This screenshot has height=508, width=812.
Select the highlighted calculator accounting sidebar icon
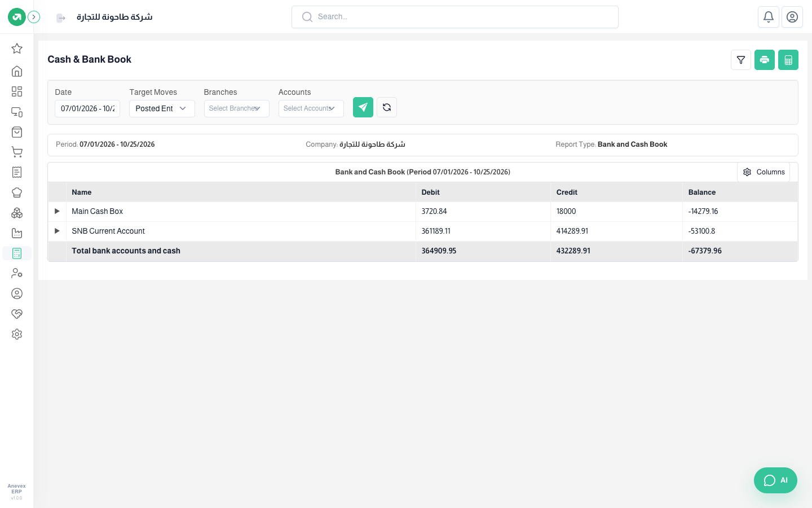click(17, 253)
